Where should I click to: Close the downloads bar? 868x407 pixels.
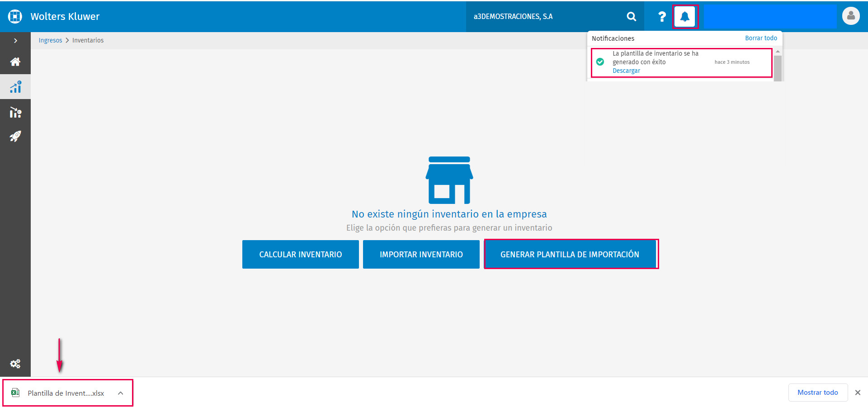[858, 393]
